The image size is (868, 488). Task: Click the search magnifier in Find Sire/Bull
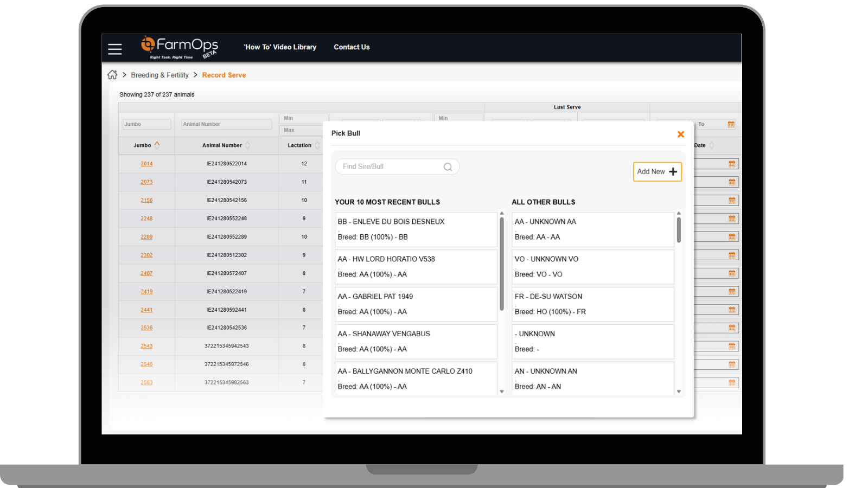click(448, 167)
